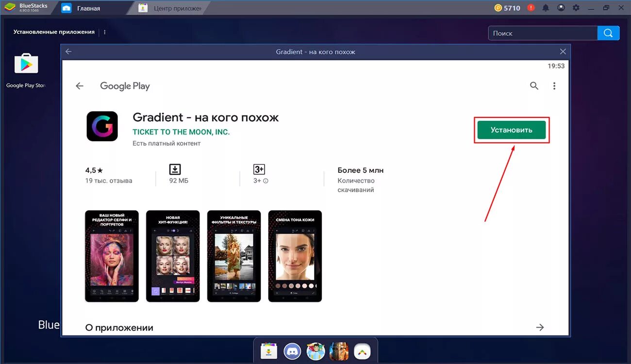The image size is (631, 364).
Task: Click the Есть платный контент label
Action: (x=166, y=144)
